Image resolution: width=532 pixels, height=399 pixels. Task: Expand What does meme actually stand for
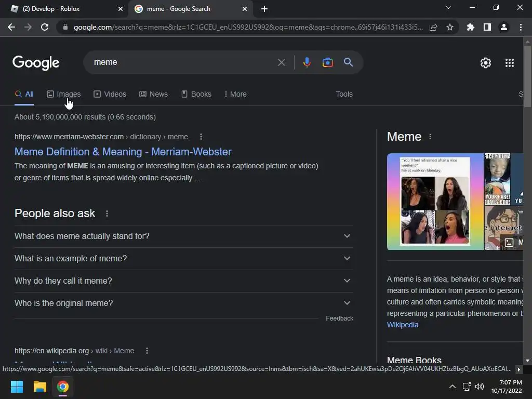(183, 236)
